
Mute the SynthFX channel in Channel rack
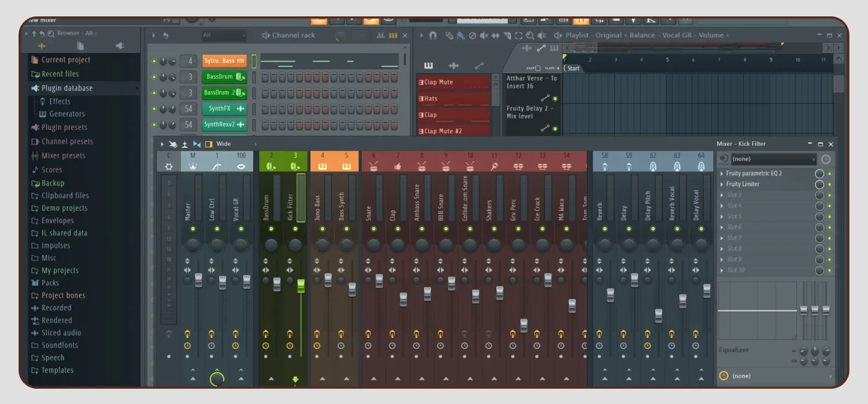coord(154,109)
